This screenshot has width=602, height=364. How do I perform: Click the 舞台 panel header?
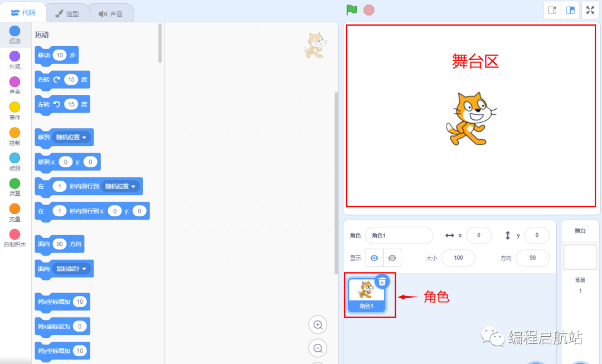click(x=580, y=231)
